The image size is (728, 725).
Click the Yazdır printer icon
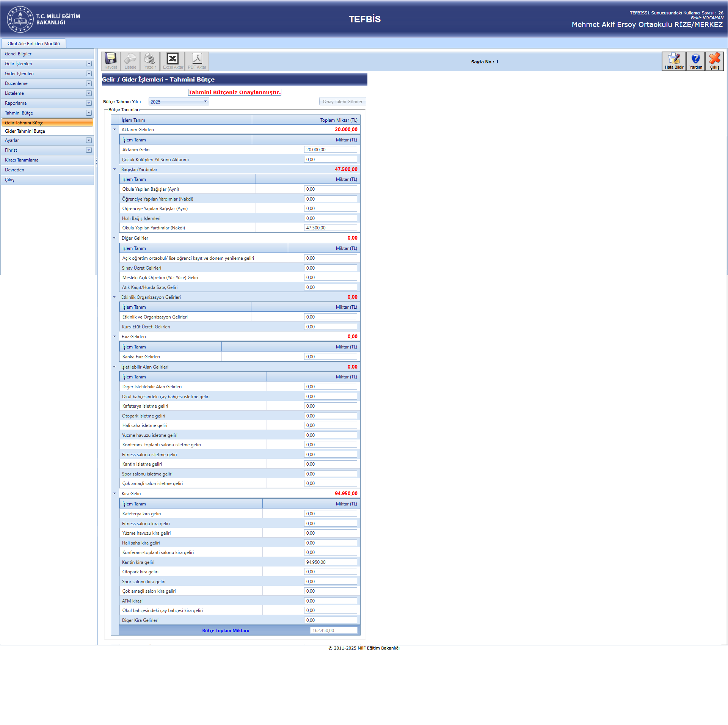(x=150, y=61)
